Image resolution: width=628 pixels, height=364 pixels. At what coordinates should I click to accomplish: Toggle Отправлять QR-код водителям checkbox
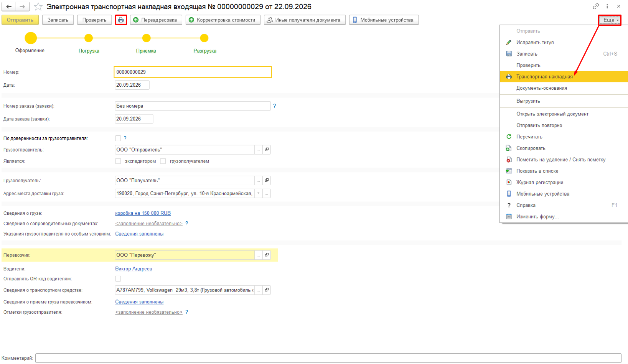pyautogui.click(x=118, y=279)
